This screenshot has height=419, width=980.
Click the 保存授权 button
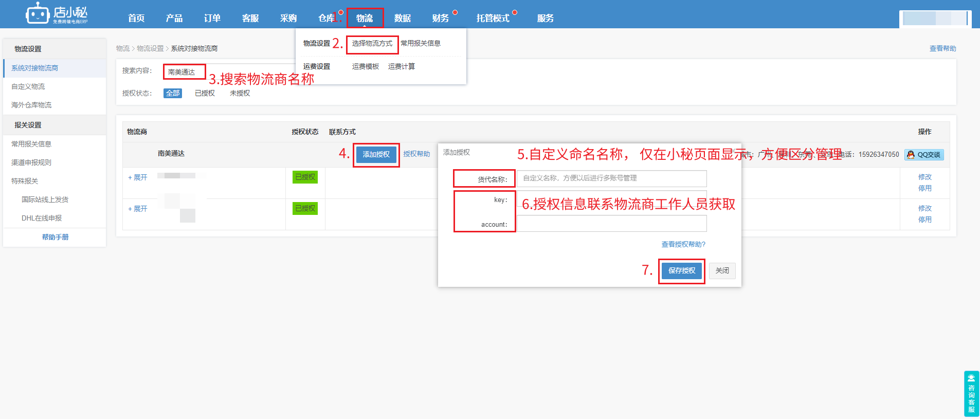(682, 271)
